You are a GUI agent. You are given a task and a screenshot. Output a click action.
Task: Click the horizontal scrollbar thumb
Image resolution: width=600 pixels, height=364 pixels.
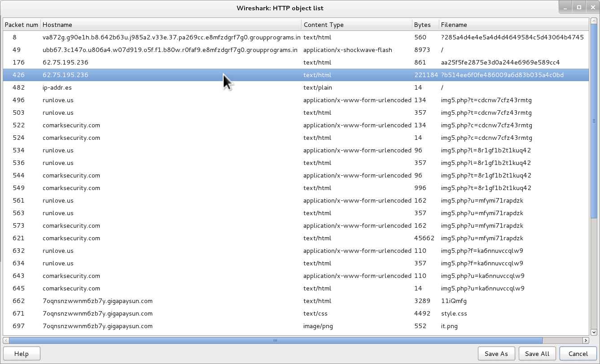tap(276, 341)
